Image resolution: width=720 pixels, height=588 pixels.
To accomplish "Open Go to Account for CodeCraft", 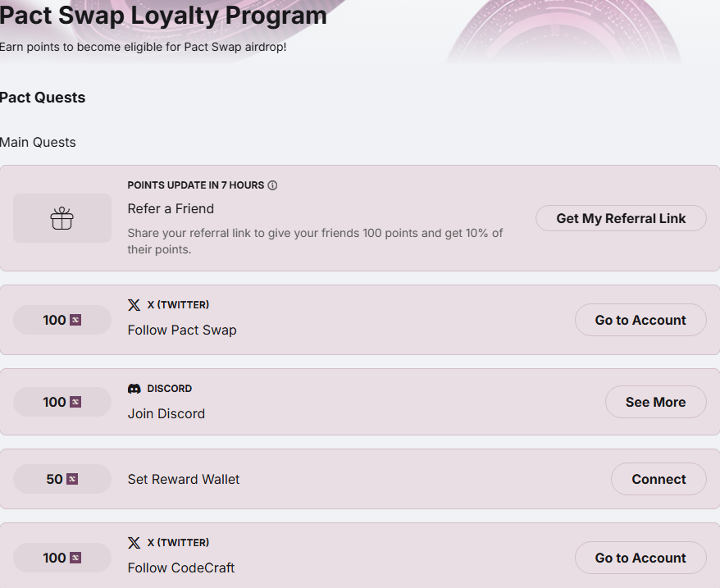I will pyautogui.click(x=640, y=558).
